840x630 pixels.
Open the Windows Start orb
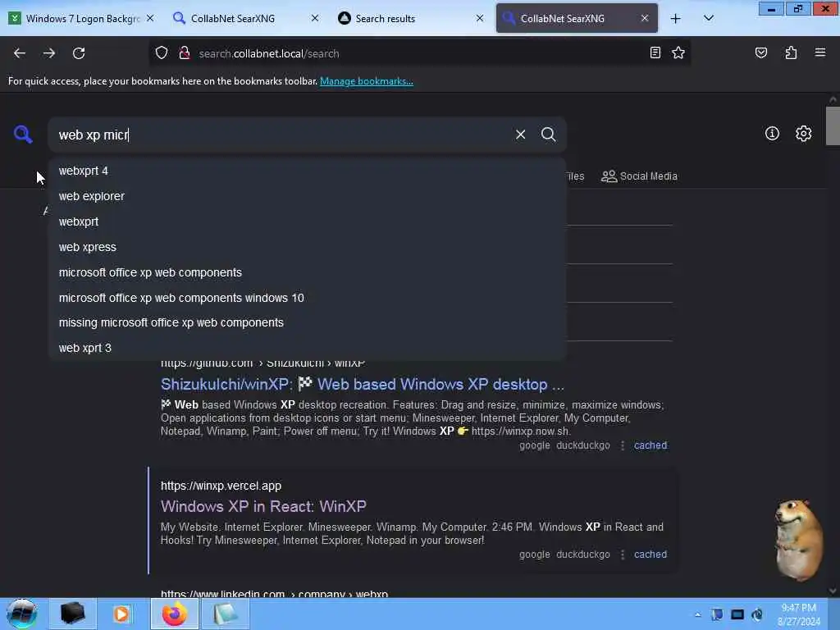point(21,614)
